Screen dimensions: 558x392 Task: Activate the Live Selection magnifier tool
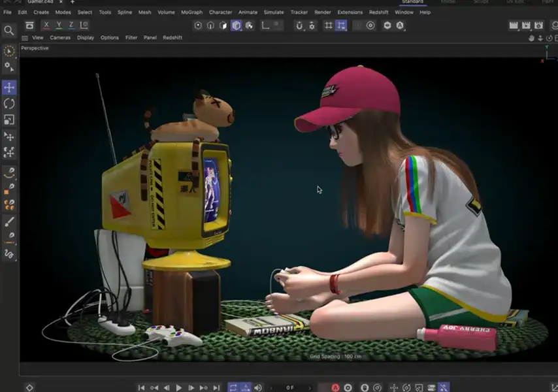tap(9, 30)
